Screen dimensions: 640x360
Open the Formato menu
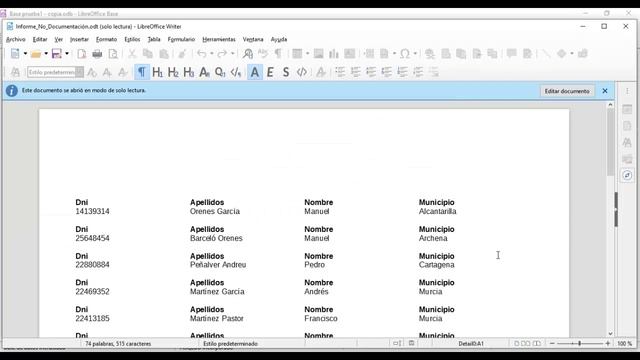click(107, 40)
